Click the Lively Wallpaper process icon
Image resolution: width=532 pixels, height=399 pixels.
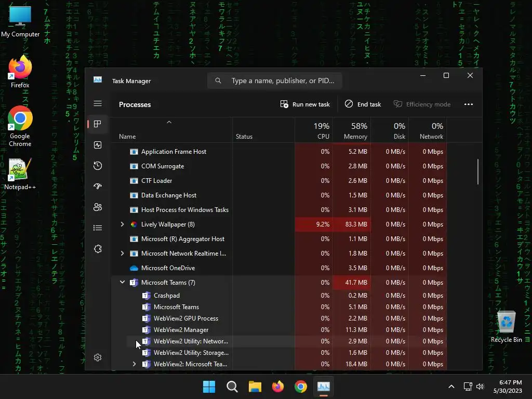134,224
